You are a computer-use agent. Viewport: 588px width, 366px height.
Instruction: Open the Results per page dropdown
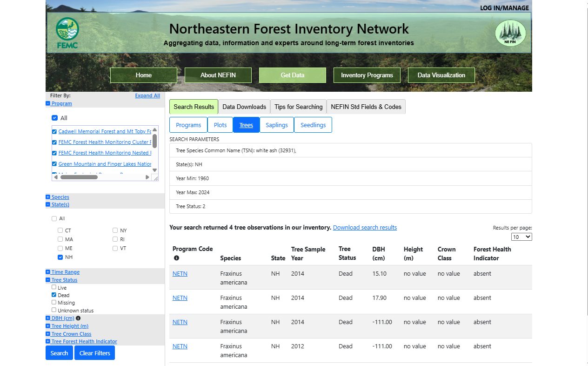(521, 237)
